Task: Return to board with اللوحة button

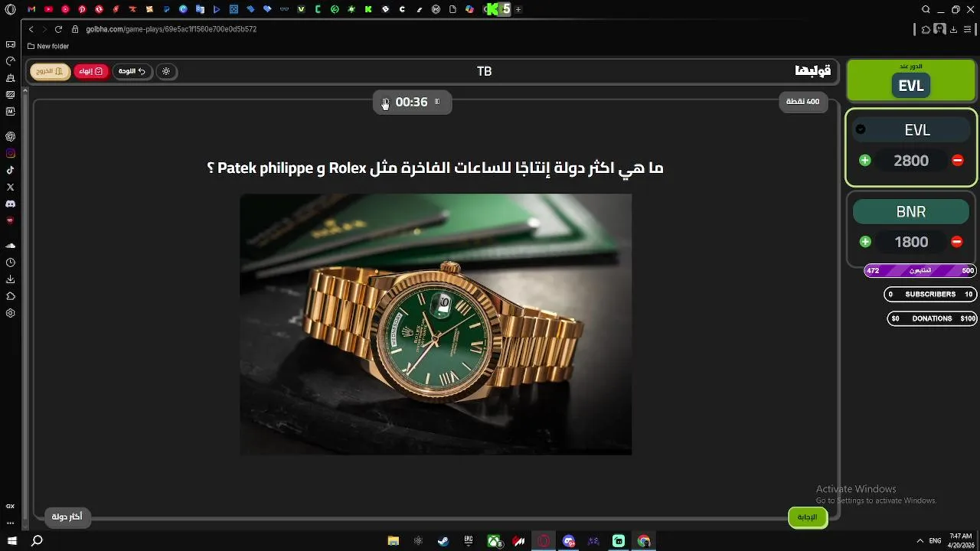Action: [x=132, y=71]
